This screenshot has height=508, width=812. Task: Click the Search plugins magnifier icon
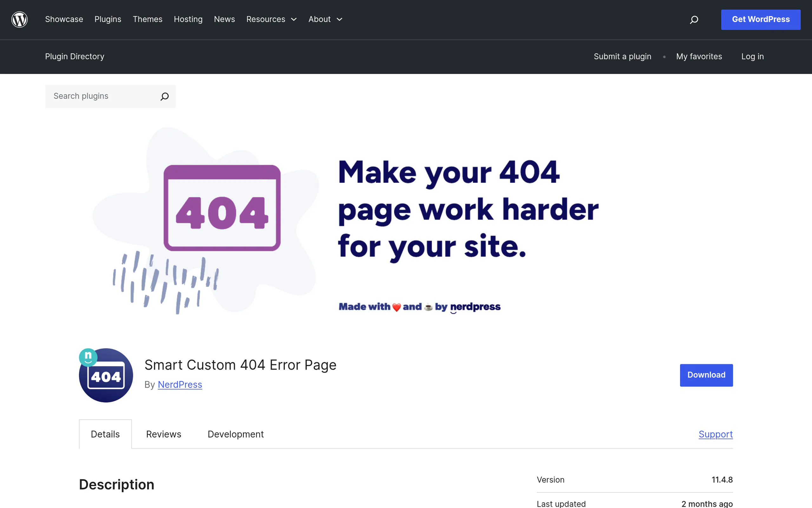(x=164, y=97)
